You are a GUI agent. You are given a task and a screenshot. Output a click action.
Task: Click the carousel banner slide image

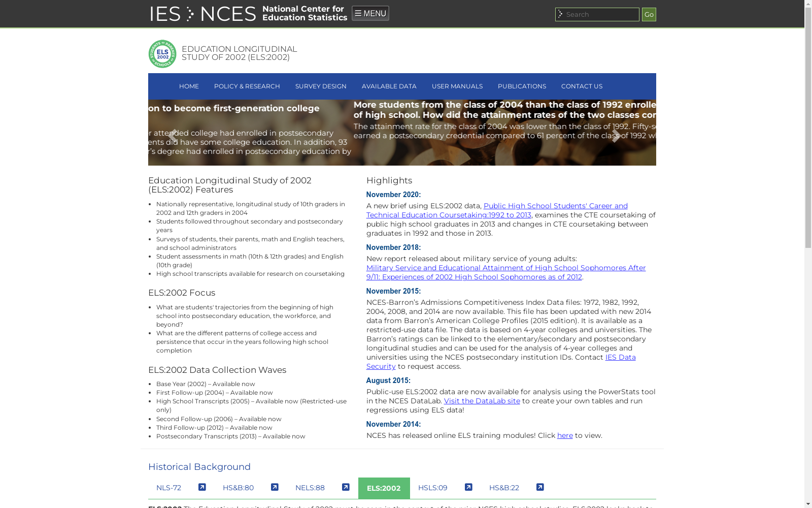[x=402, y=133]
